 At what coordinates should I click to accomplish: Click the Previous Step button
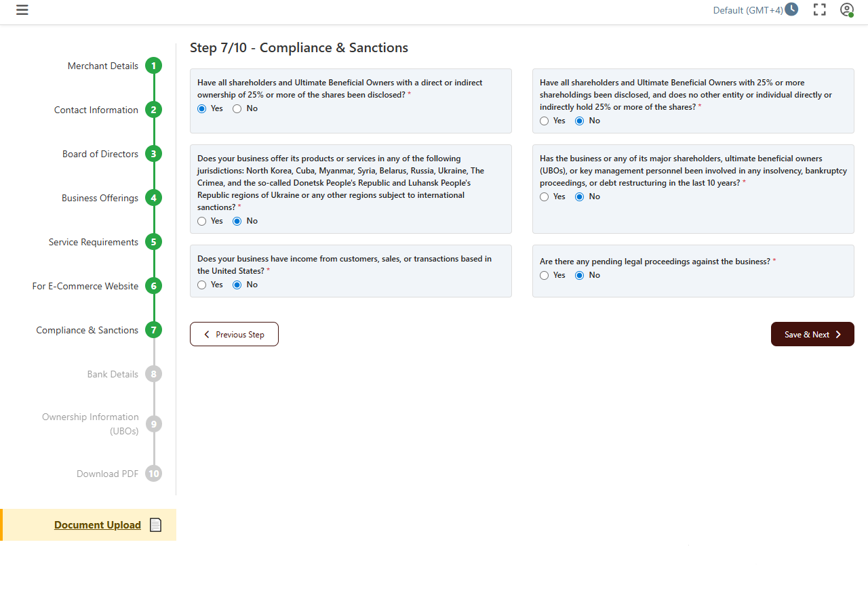(x=234, y=334)
